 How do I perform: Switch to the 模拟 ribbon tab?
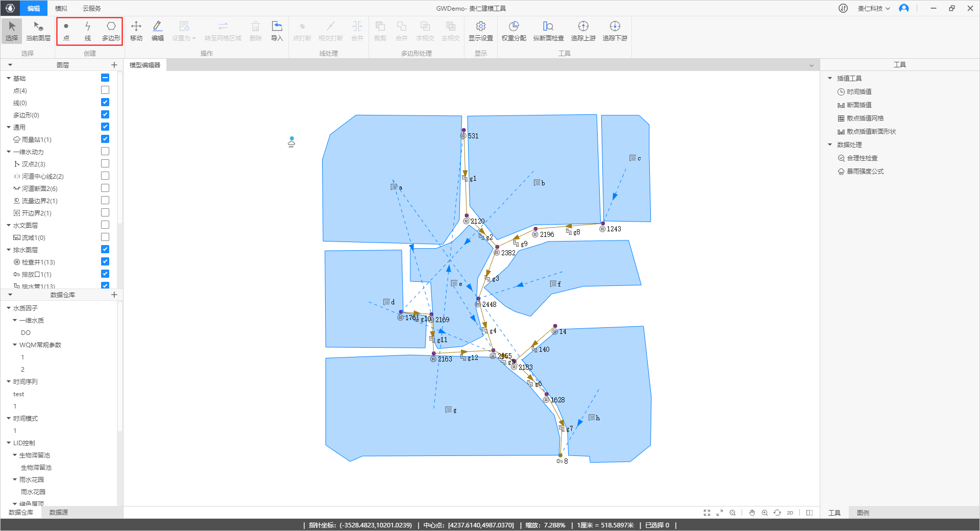(61, 8)
